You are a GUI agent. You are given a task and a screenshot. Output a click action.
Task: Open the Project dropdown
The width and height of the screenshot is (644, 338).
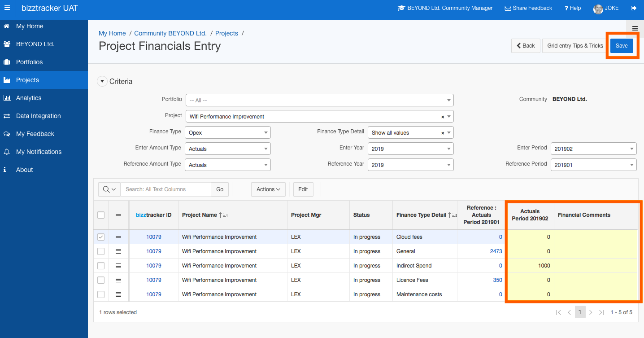coord(320,116)
